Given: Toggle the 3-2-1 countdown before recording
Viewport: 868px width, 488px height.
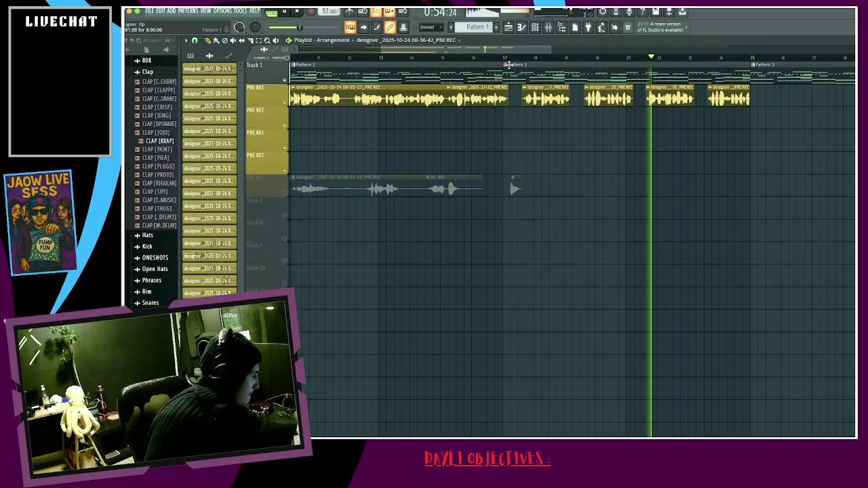Looking at the screenshot, I should 375,12.
